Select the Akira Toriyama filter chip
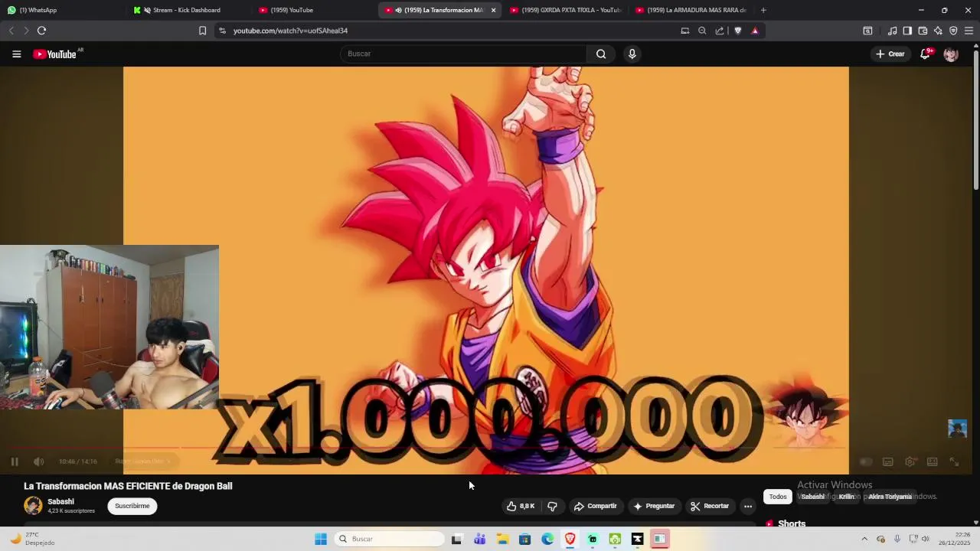The image size is (980, 551). [890, 497]
